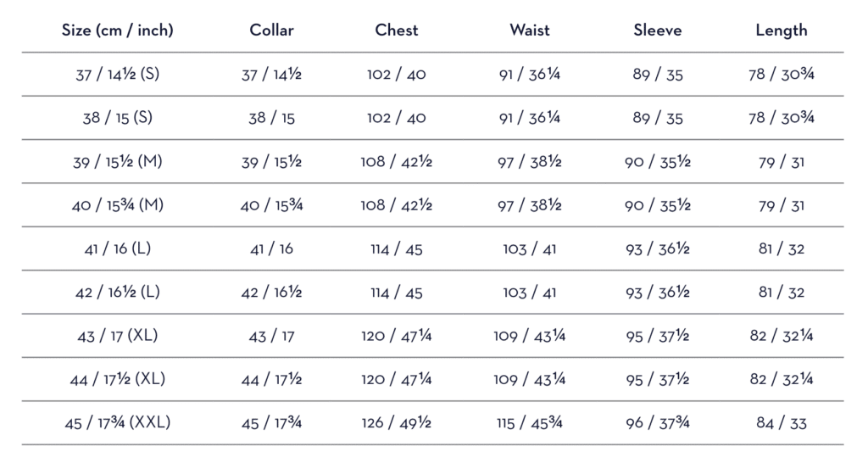Select the 115 / 45¾ waist value
Viewport: 868px width, 452px height.
[530, 423]
